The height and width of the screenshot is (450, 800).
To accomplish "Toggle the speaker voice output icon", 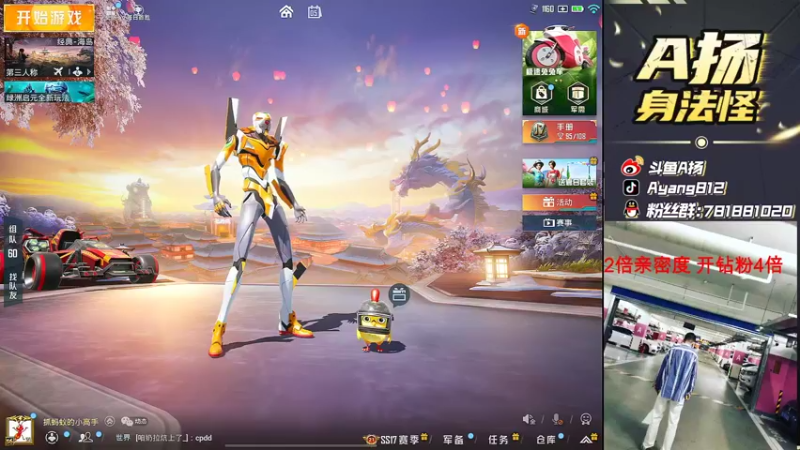I will pyautogui.click(x=529, y=419).
